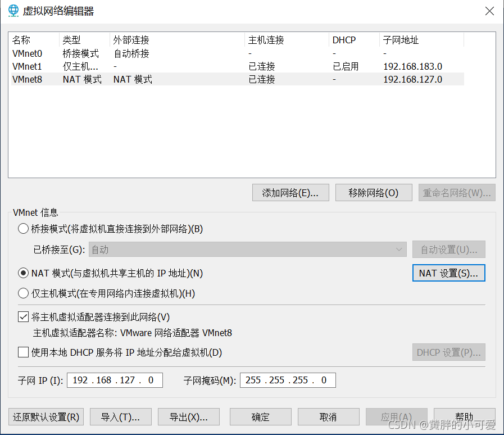
Task: Enable 使用本地 DHCP 服务 checkbox
Action: coord(23,352)
